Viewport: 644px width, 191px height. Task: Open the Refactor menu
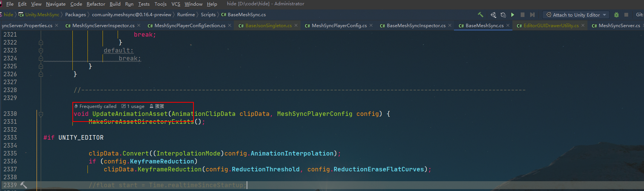pyautogui.click(x=96, y=4)
